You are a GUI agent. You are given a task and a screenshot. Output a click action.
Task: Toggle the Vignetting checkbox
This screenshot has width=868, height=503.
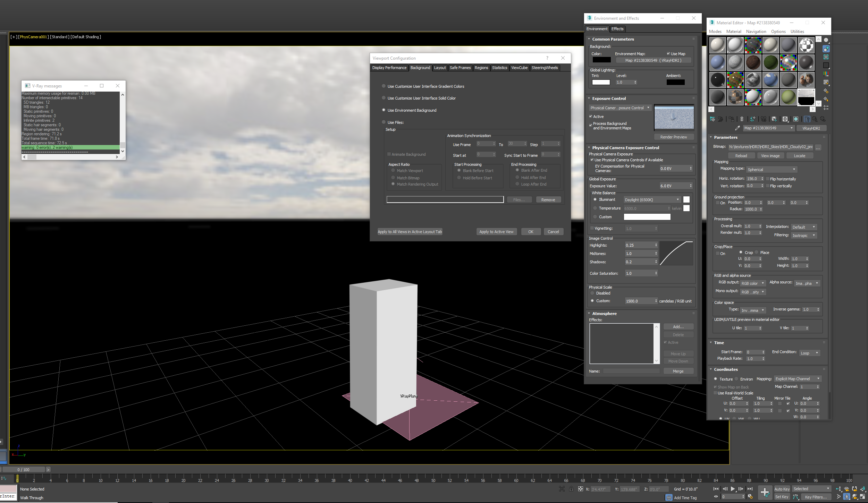592,228
